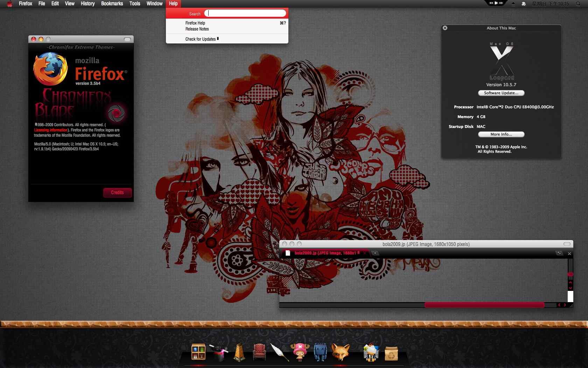
Task: Open the Window menu
Action: click(154, 4)
